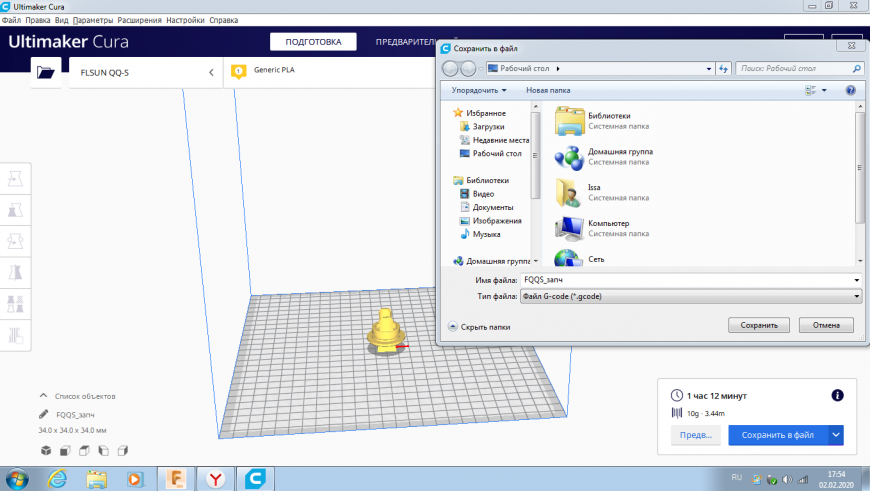Click the Имя файла input field

686,280
